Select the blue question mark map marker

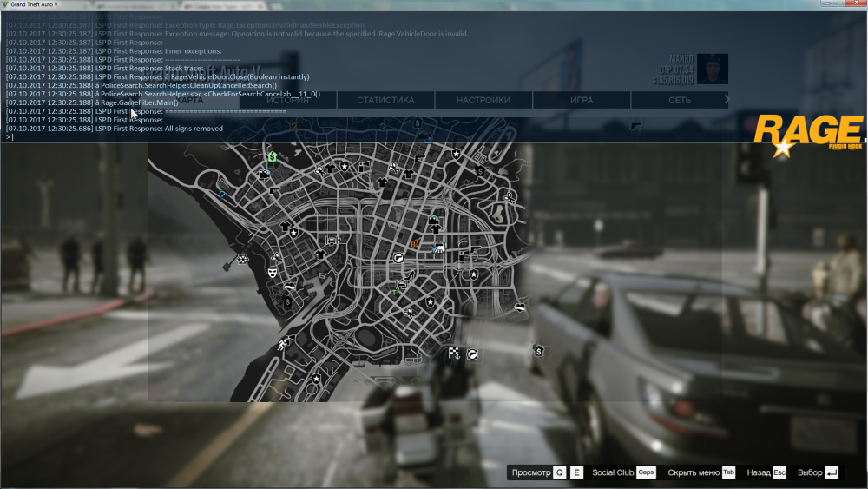coord(222,195)
